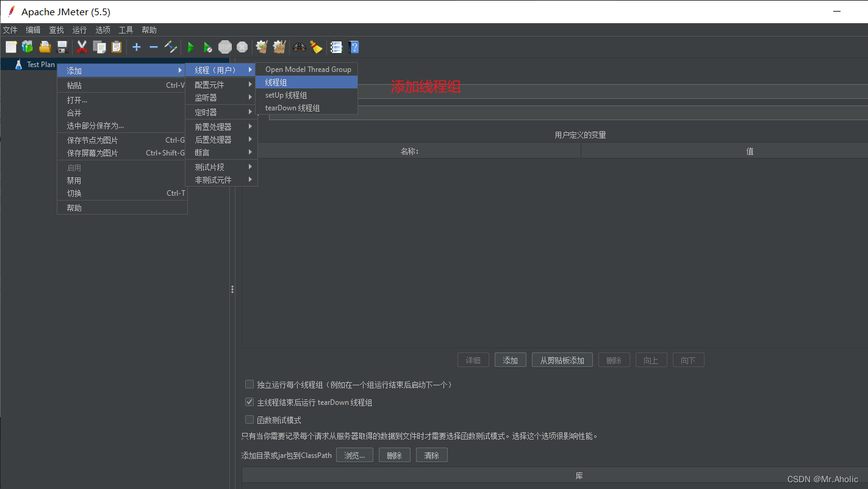Click the Collapse all minus icon
868x489 pixels.
tap(153, 47)
